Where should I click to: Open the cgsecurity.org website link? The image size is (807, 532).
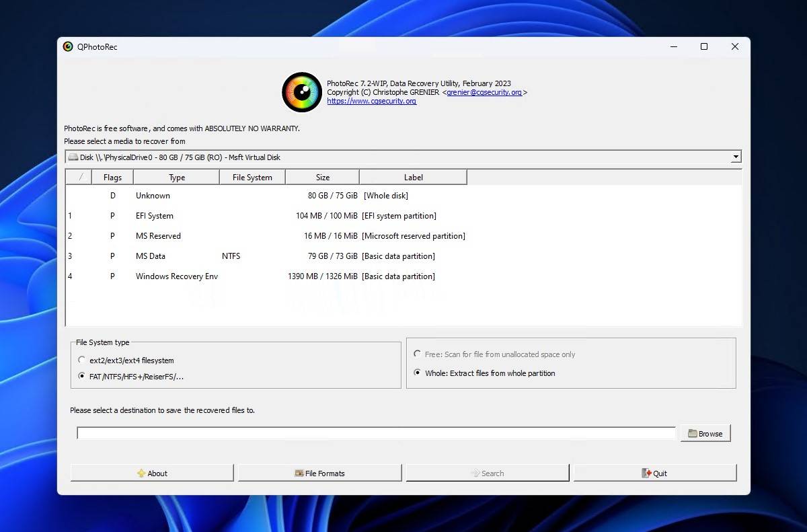(371, 102)
